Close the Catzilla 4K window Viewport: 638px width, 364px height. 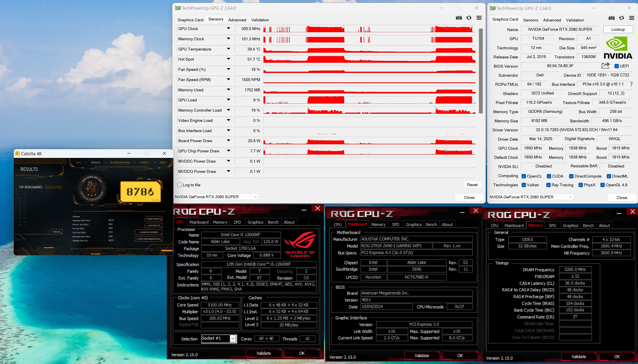(x=164, y=153)
